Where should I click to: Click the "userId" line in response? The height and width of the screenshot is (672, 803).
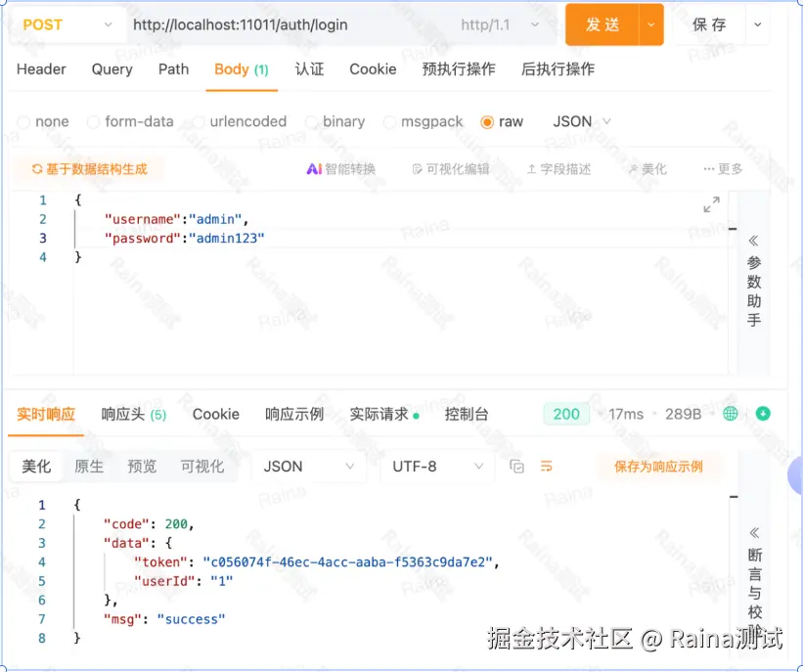point(183,581)
